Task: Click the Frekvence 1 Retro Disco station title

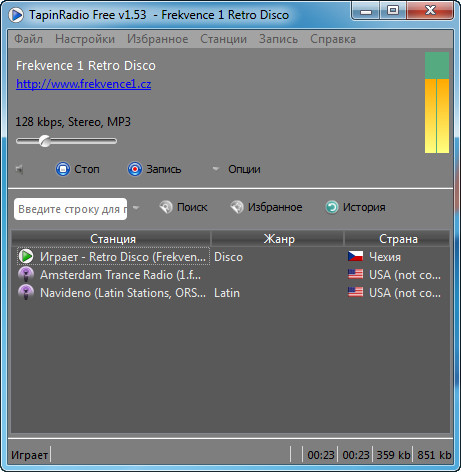Action: tap(86, 66)
